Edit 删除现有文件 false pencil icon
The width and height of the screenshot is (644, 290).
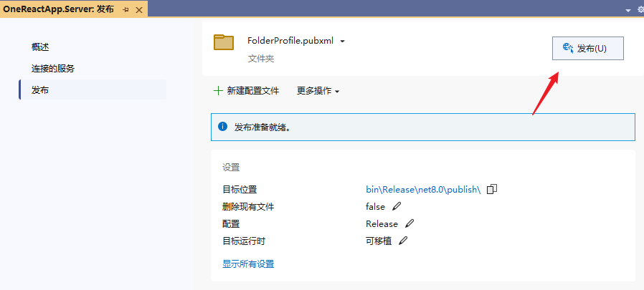(397, 206)
